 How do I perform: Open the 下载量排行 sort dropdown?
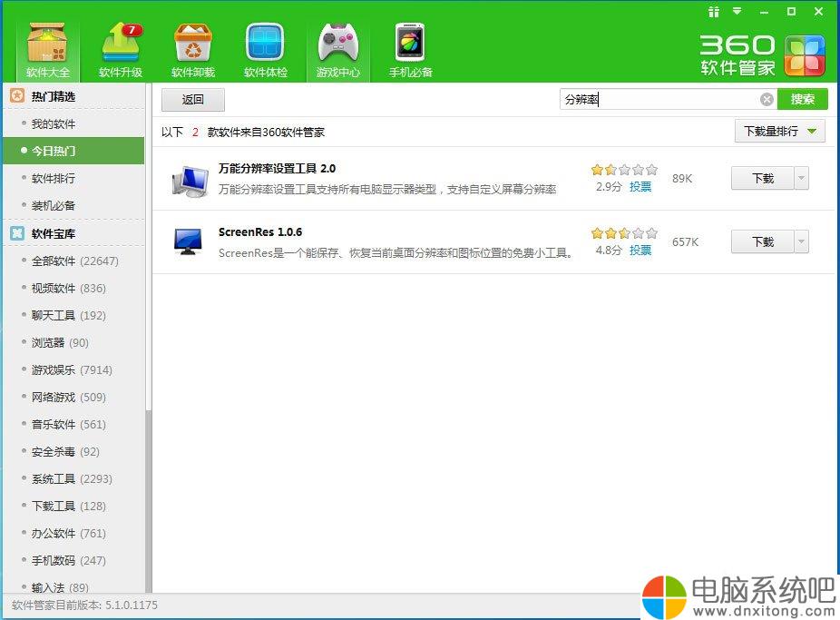(779, 132)
